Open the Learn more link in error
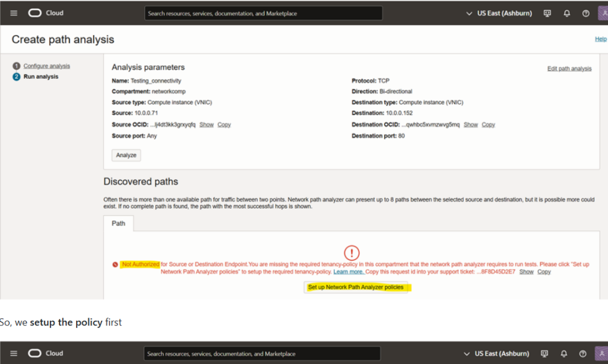The image size is (608, 364). click(x=349, y=271)
